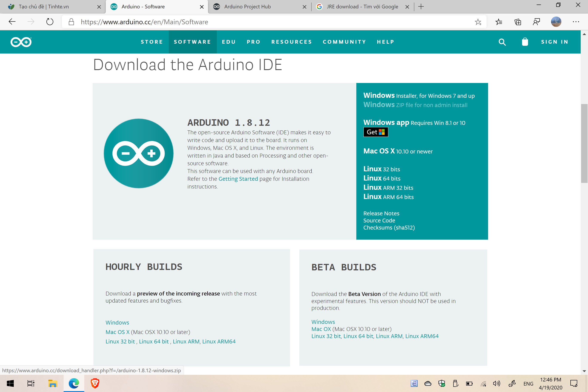Download the Linux 32 bits build
Viewport: 588px width, 392px height.
[x=381, y=169]
